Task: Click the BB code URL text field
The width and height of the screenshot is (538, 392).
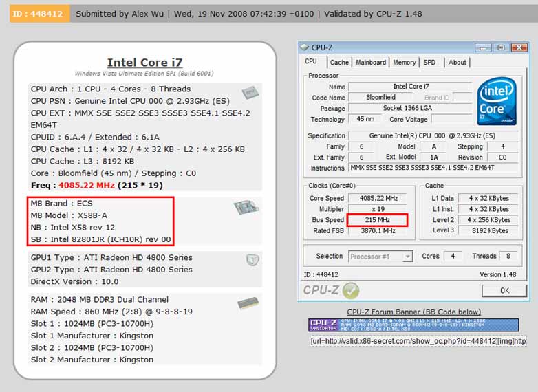Action: 418,341
